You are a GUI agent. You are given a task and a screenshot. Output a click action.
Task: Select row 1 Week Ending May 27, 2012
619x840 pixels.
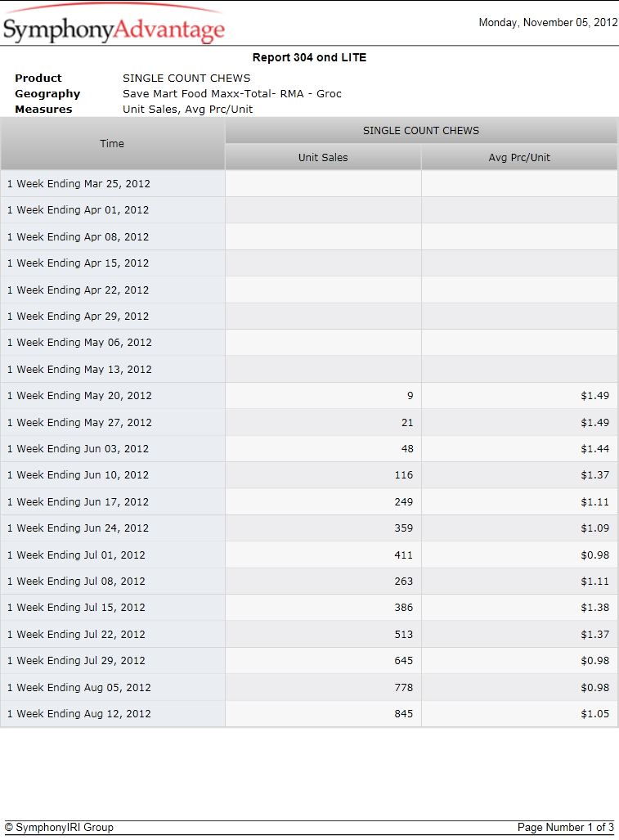(x=309, y=422)
